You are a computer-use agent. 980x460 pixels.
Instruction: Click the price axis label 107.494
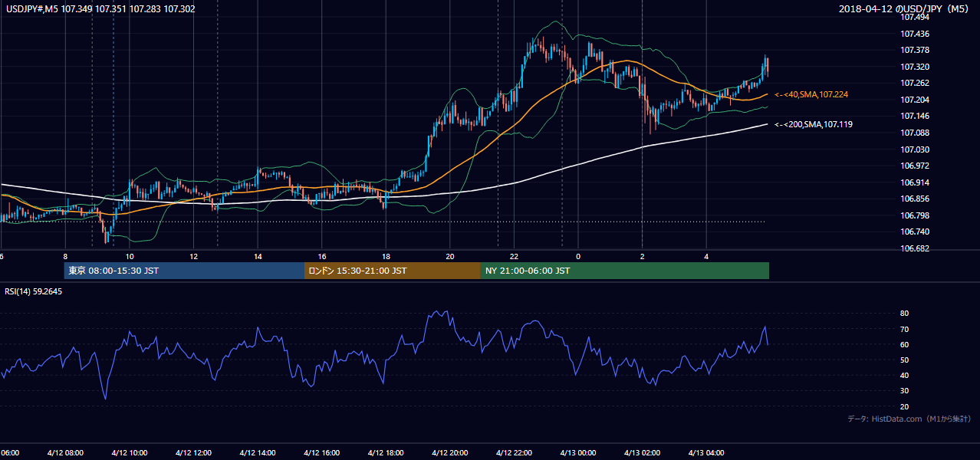coord(914,17)
